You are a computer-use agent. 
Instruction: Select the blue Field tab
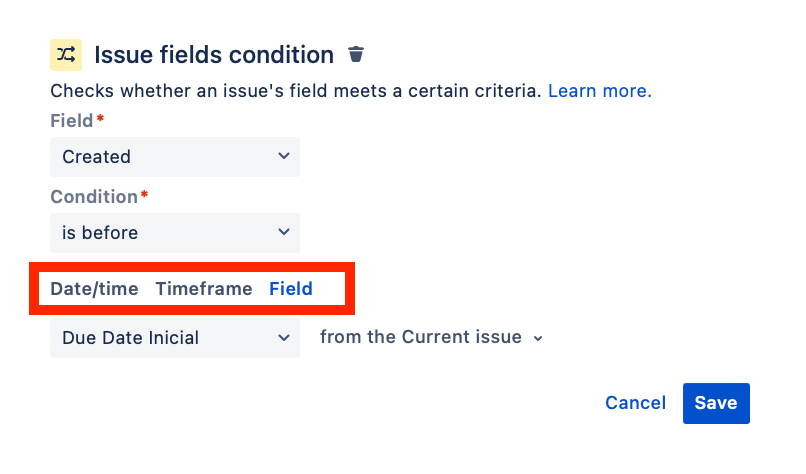click(x=291, y=289)
